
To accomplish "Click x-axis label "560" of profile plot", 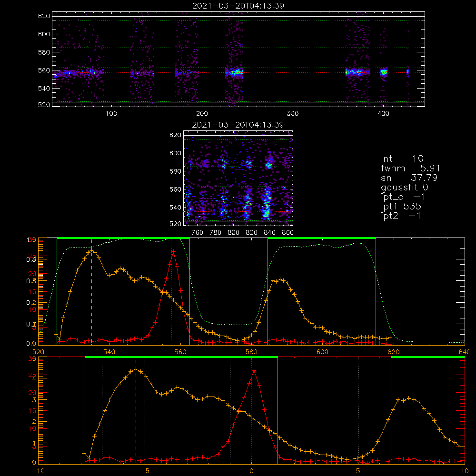I will pos(180,352).
